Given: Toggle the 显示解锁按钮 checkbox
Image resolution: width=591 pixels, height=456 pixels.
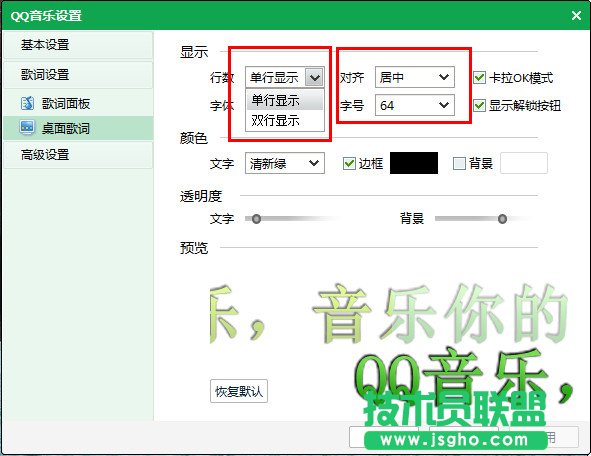Looking at the screenshot, I should (479, 105).
